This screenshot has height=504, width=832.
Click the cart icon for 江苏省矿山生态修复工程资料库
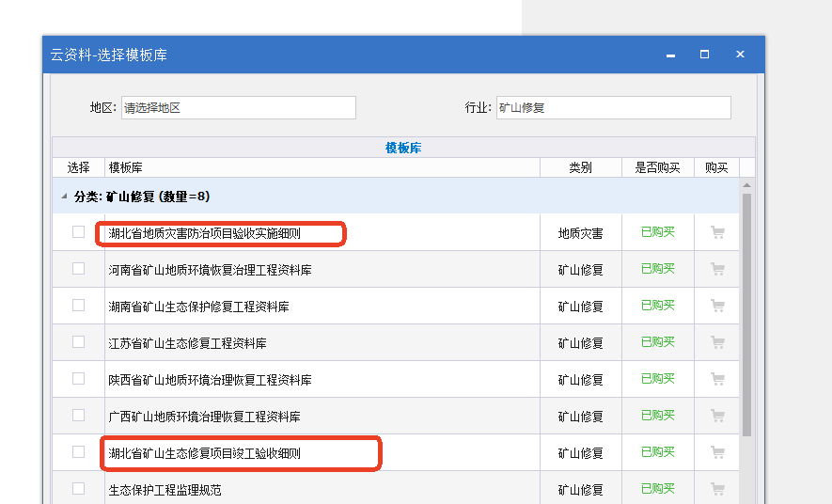click(718, 343)
